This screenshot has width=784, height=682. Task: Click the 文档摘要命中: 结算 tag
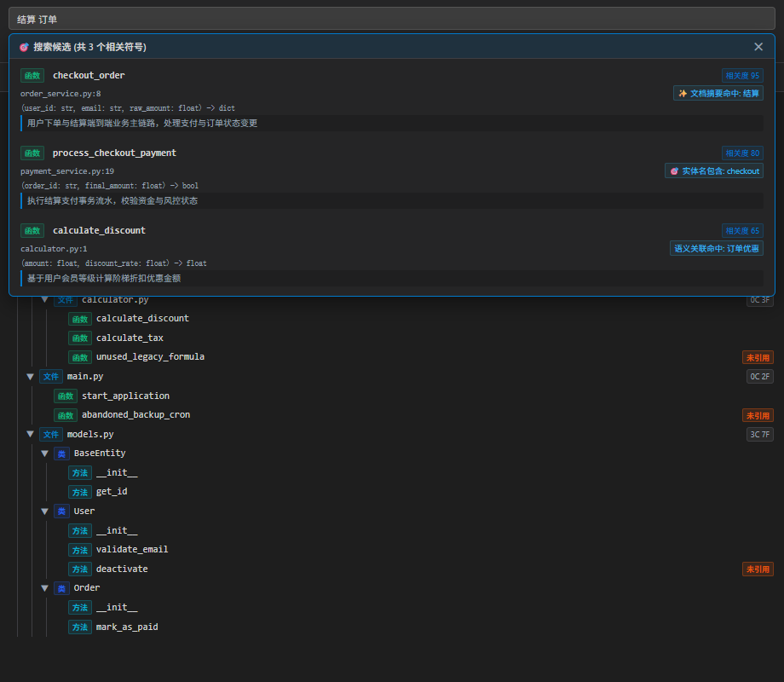(x=718, y=93)
